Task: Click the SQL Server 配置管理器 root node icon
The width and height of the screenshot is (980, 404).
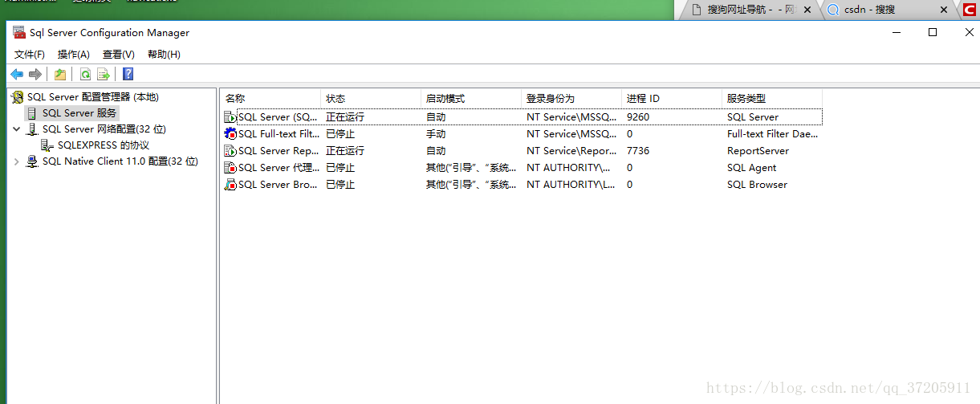Action: coord(18,97)
